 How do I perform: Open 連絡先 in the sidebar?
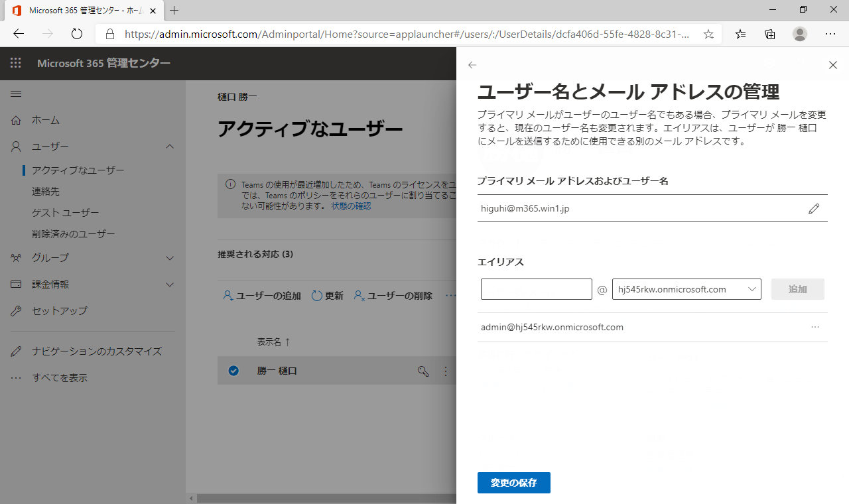tap(46, 192)
